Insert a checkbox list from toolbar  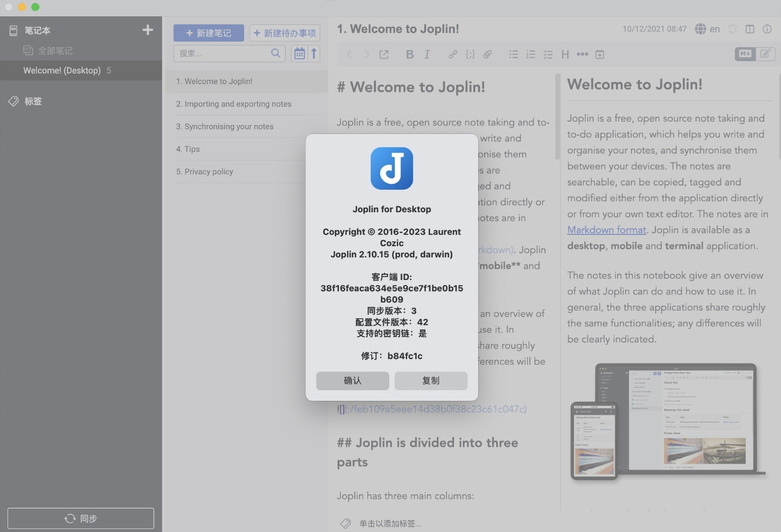point(548,54)
